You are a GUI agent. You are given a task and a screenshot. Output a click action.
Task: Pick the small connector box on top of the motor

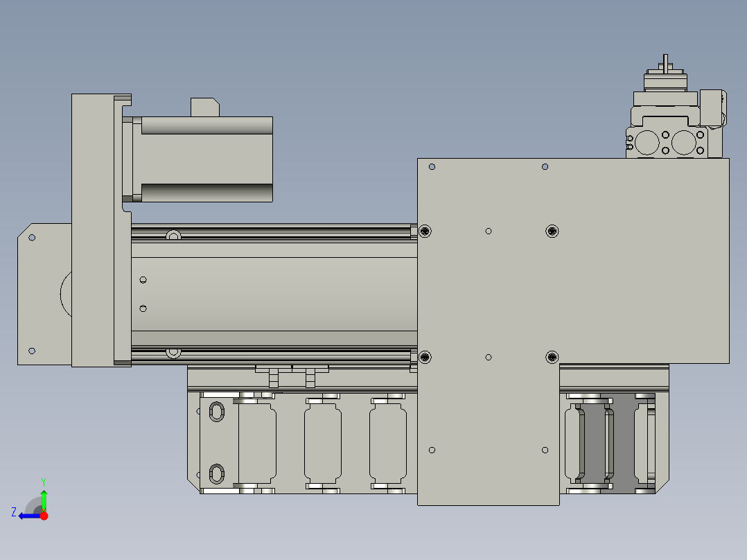point(205,107)
